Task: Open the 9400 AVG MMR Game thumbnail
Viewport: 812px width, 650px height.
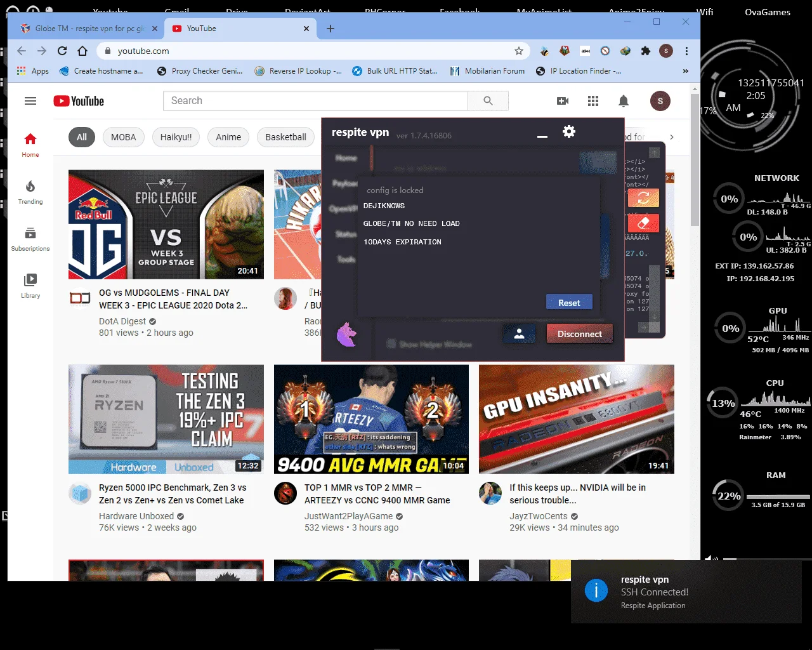Action: pyautogui.click(x=371, y=419)
